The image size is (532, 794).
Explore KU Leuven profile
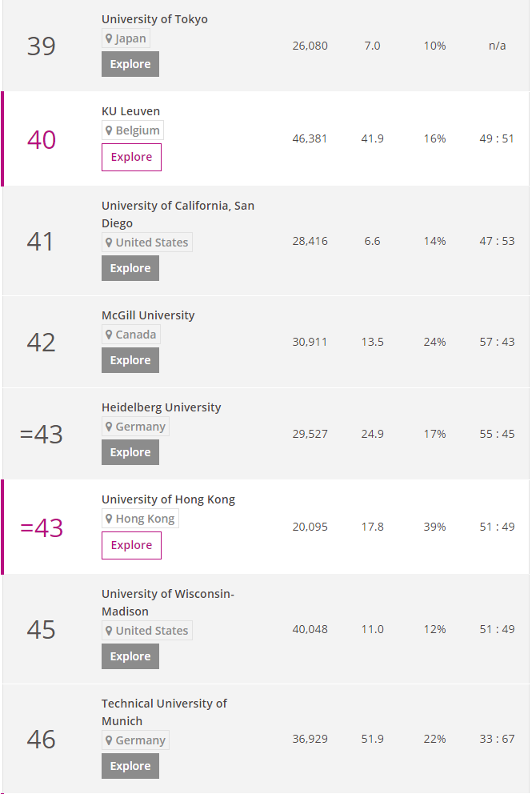[131, 158]
